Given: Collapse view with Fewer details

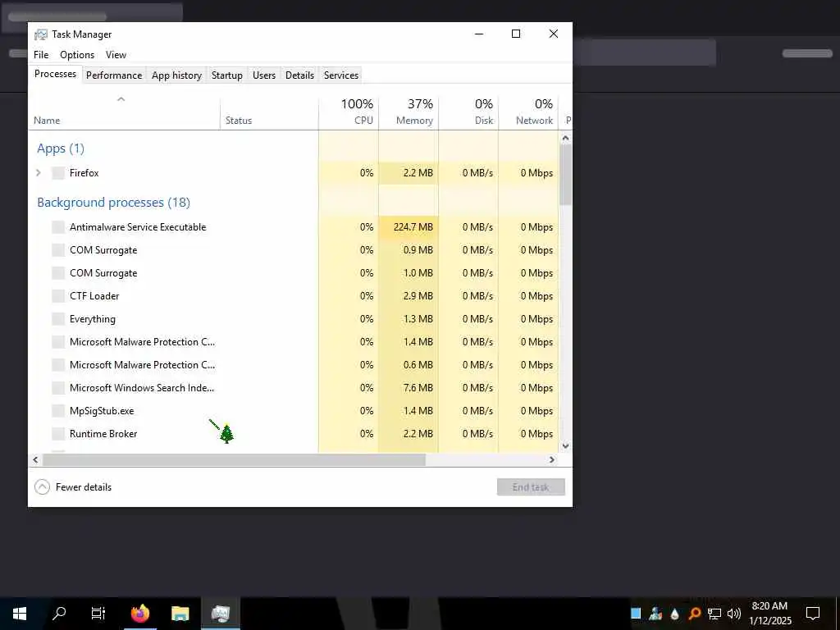Looking at the screenshot, I should coord(73,487).
